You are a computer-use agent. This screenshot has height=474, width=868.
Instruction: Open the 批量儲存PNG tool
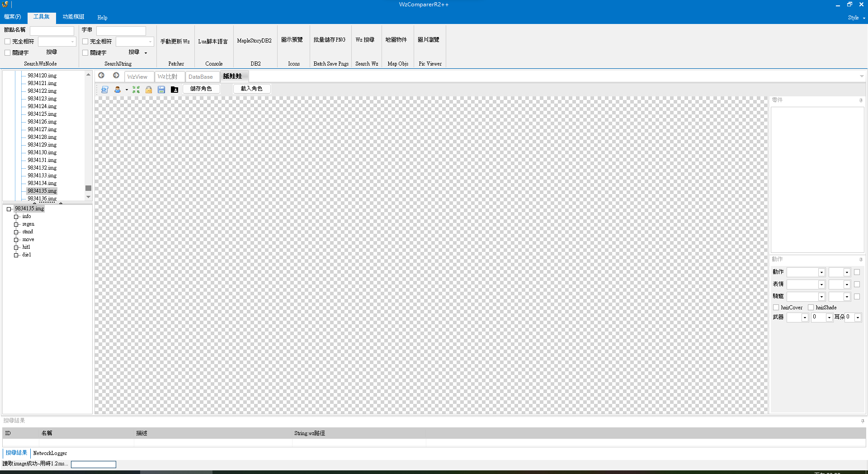(x=330, y=40)
